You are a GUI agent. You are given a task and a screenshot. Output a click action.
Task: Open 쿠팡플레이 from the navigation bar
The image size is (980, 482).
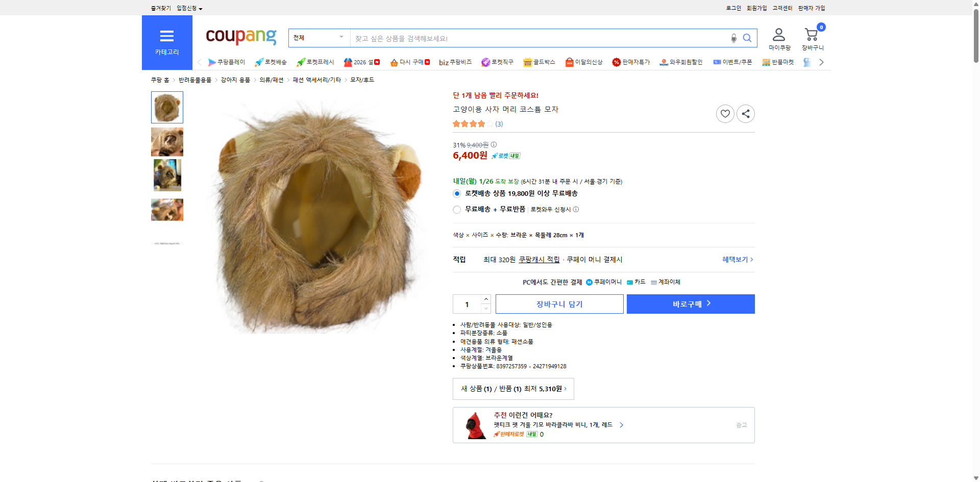(227, 62)
